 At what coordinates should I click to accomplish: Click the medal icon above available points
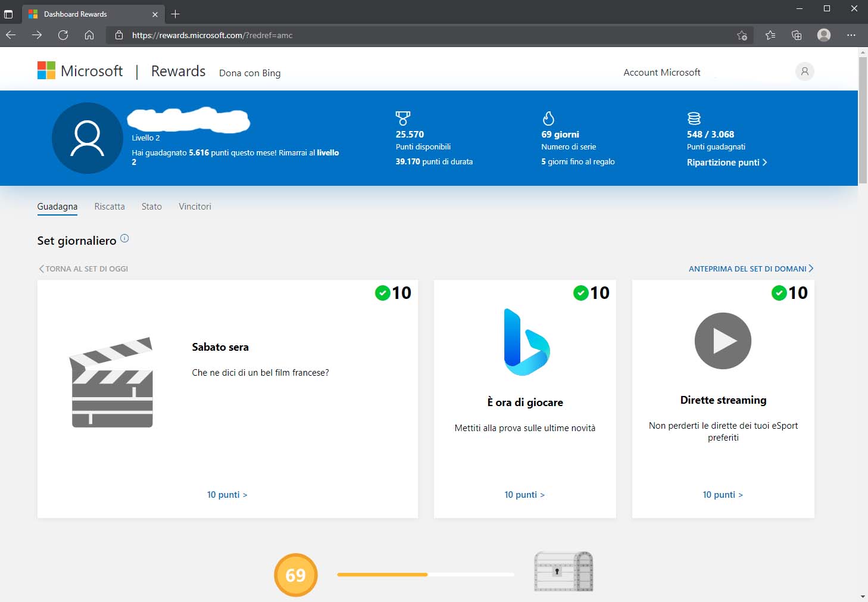[x=403, y=118]
